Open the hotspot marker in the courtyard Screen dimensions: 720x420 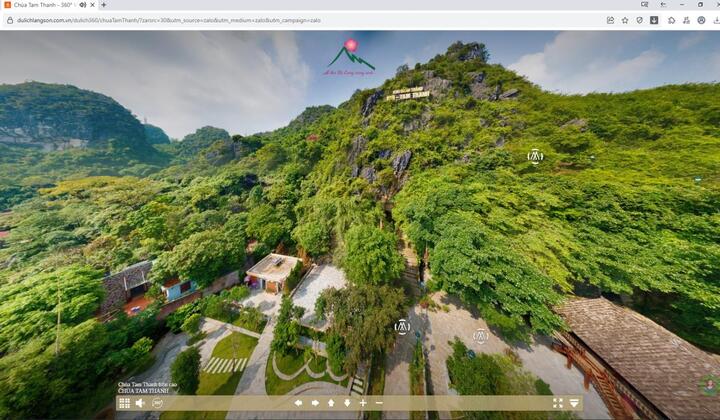click(x=481, y=337)
